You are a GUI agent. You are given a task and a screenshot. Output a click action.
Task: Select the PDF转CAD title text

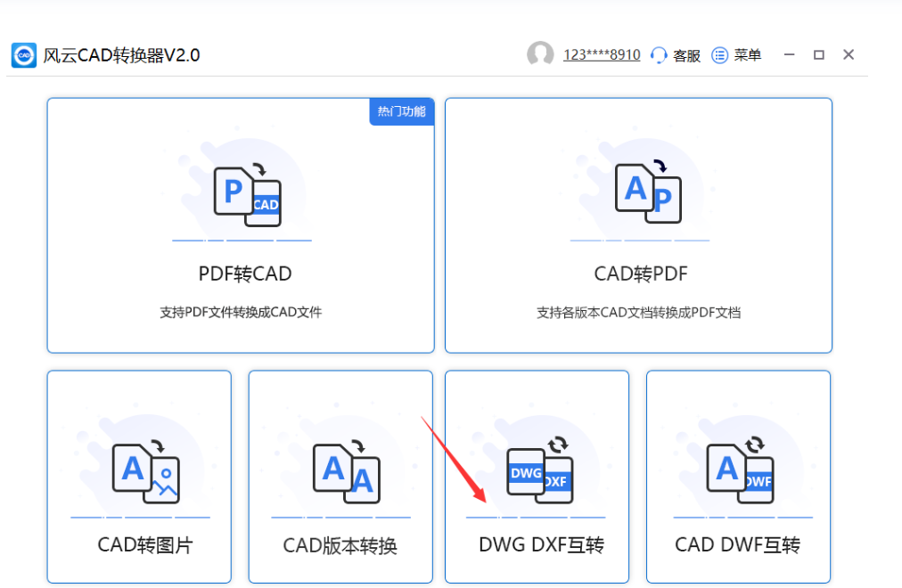(245, 274)
